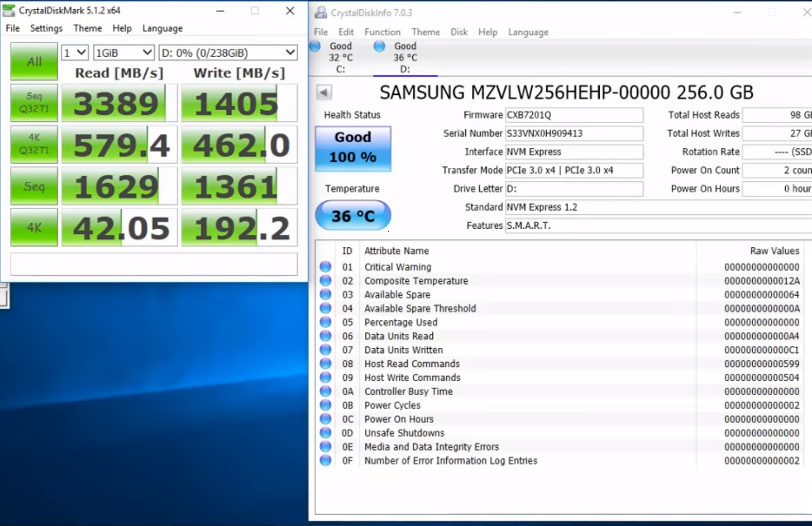Click the blue status orb for drive C:

[315, 46]
